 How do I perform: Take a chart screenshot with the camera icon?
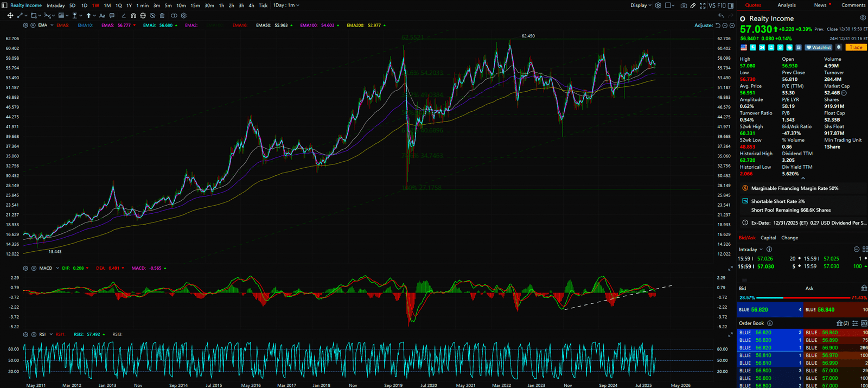click(x=684, y=5)
